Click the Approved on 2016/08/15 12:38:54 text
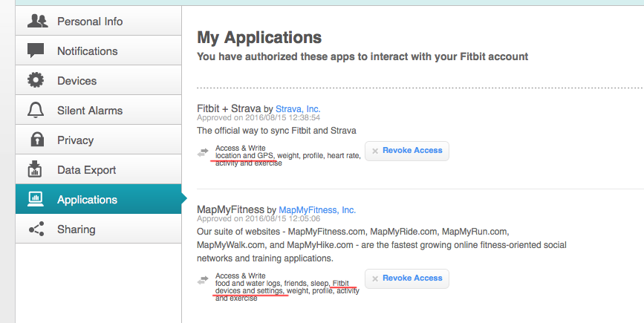Viewport: 644px width, 323px height. click(x=258, y=118)
